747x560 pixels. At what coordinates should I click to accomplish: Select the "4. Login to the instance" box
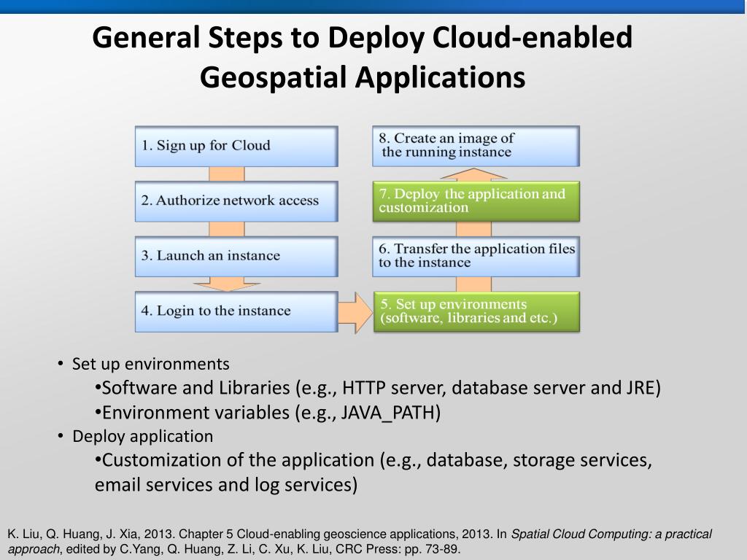[236, 311]
